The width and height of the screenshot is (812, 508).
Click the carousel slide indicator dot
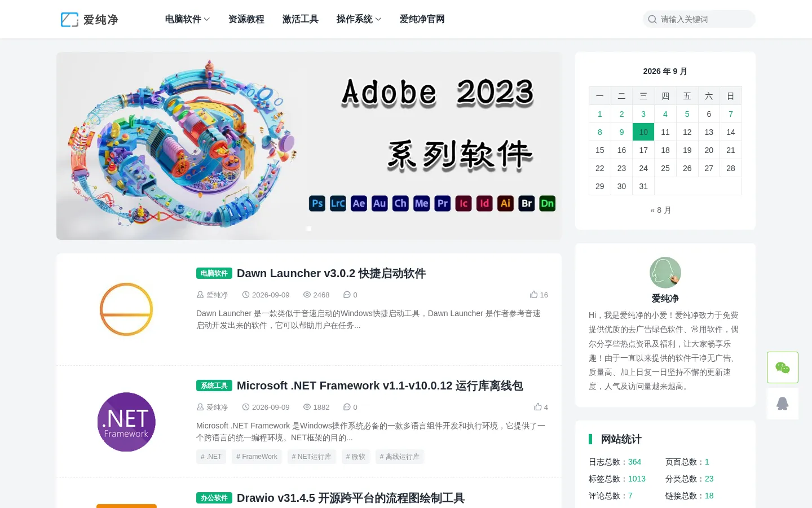(309, 229)
